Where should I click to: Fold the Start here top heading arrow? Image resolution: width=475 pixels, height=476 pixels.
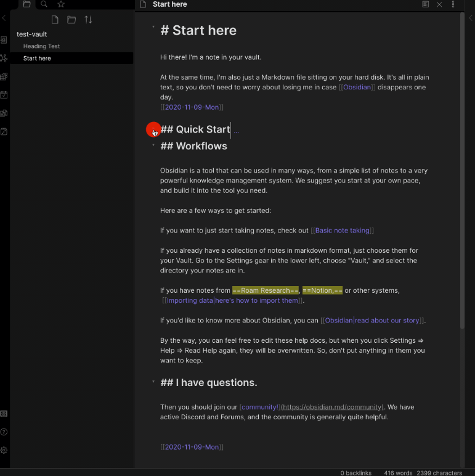pos(153,27)
